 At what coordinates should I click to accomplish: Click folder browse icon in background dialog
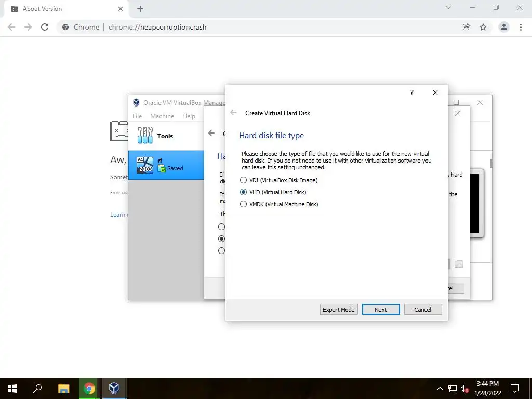pyautogui.click(x=458, y=264)
